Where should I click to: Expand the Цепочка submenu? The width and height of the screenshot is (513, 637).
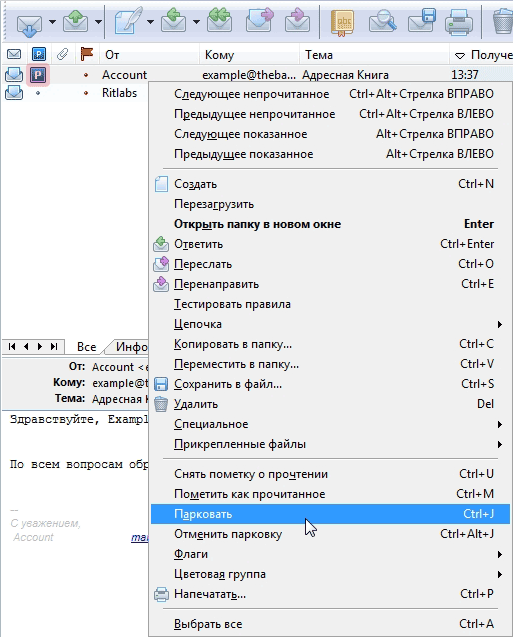pyautogui.click(x=329, y=324)
